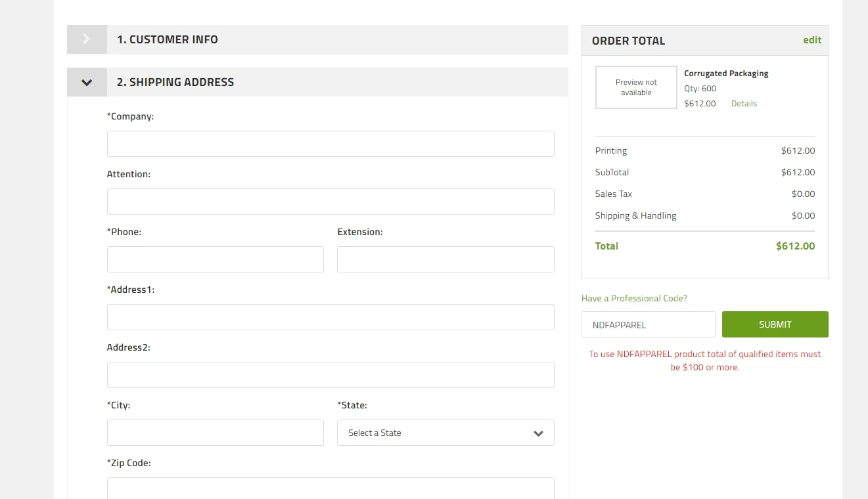Click the City input field
Screen dimensions: 868x499
click(216, 433)
